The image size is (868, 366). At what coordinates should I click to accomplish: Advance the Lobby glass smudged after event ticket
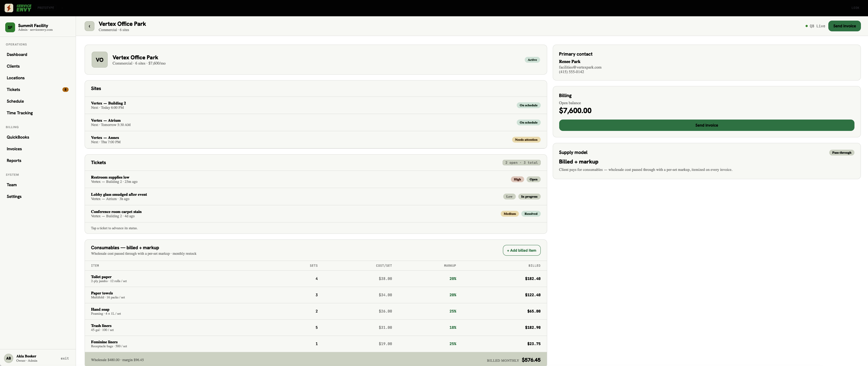point(316,197)
